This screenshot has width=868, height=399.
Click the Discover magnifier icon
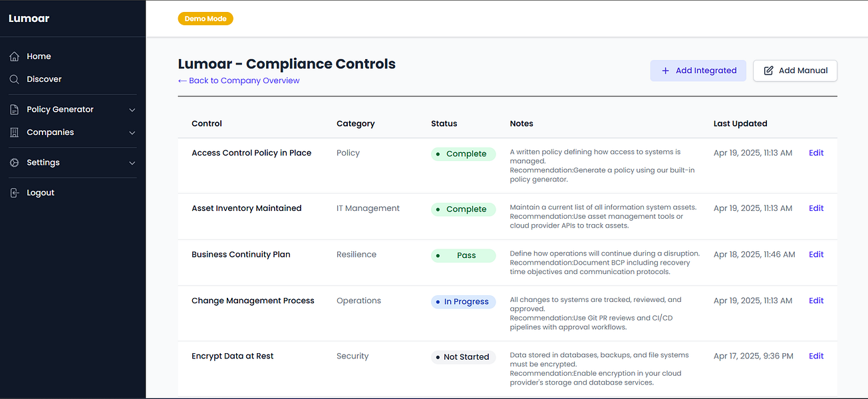(x=15, y=79)
